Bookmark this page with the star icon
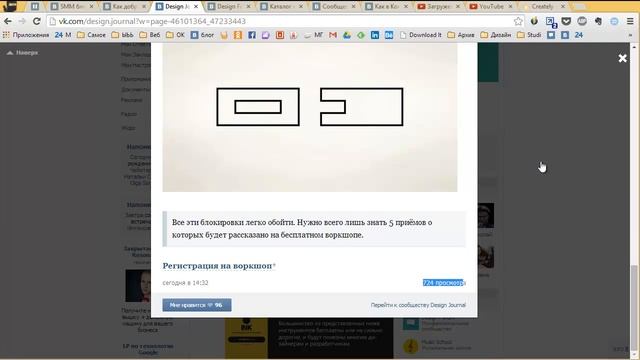Image resolution: width=640 pixels, height=360 pixels. click(518, 21)
